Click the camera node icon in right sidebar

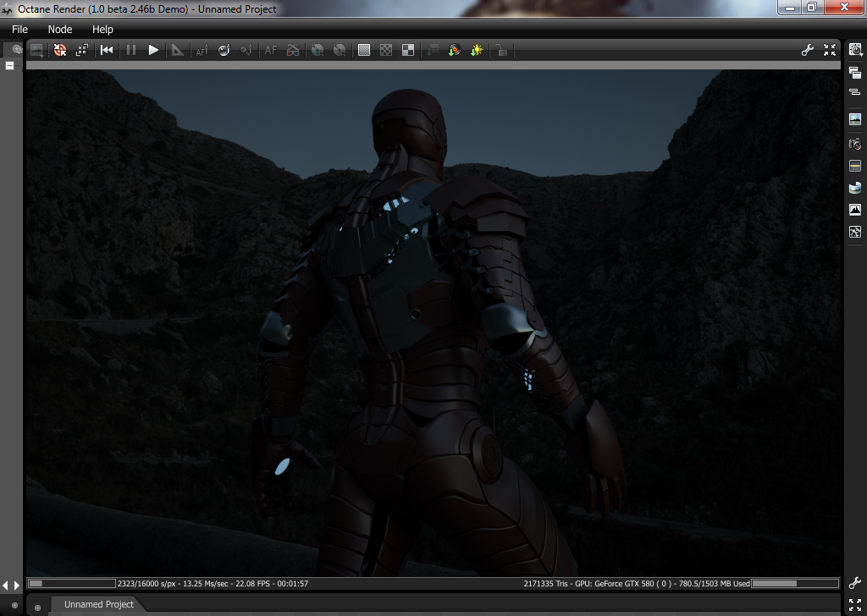click(855, 143)
